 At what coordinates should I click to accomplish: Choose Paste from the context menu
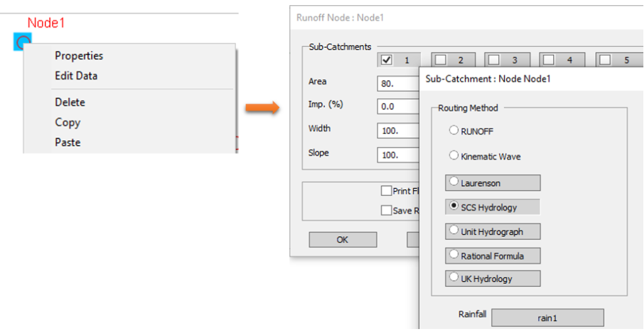tap(67, 142)
